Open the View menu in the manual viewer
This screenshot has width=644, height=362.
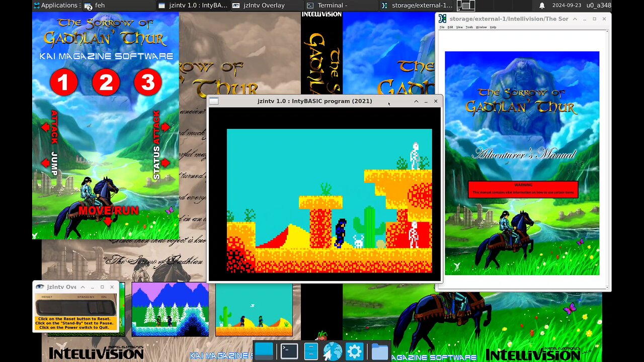tap(459, 27)
